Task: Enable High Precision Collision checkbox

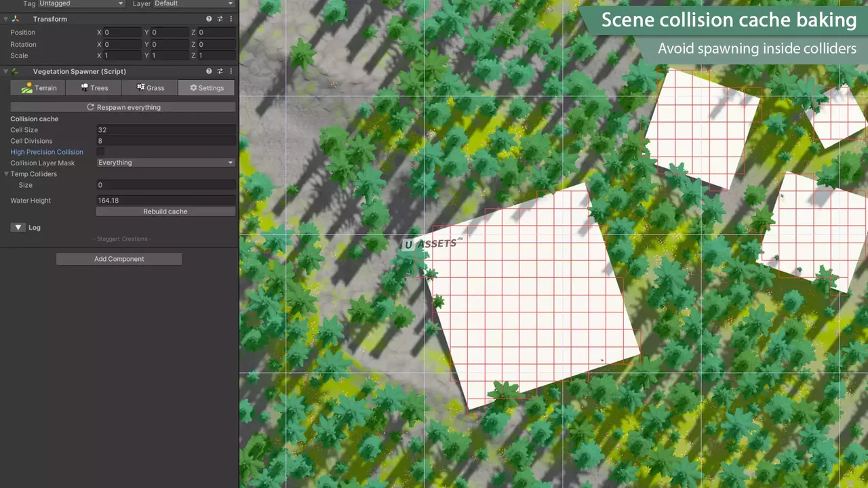Action: (100, 152)
